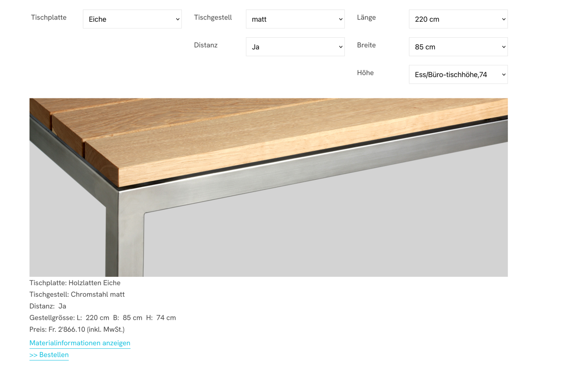The width and height of the screenshot is (588, 370).
Task: Follow the >> Bestellen link
Action: [49, 354]
